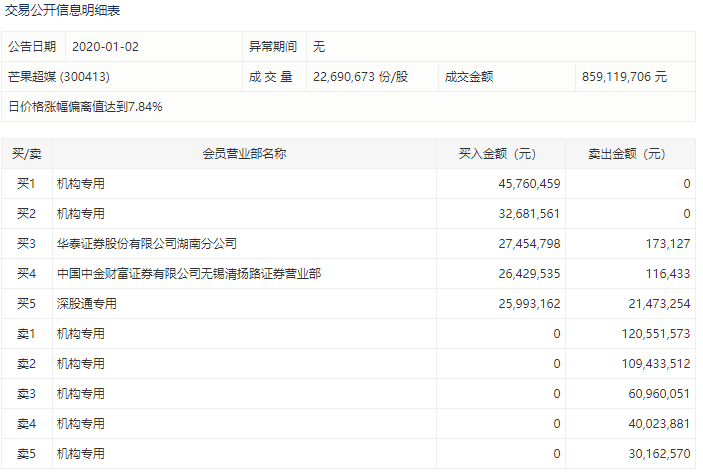Click 机构专用 in the 买1 row
Image resolution: width=703 pixels, height=472 pixels.
point(81,184)
